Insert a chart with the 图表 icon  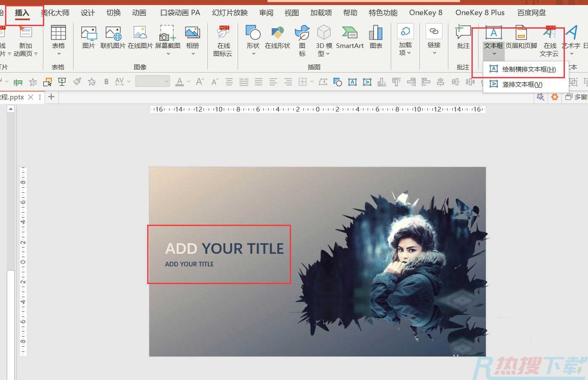click(x=376, y=37)
